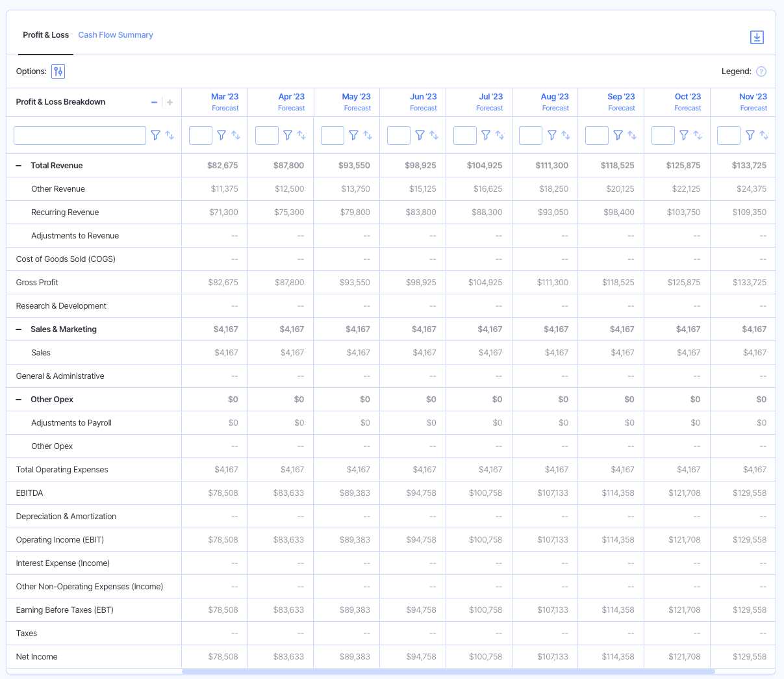Click the collapse-all minus button next to Breakdown
Image resolution: width=784 pixels, height=679 pixels.
[x=154, y=102]
